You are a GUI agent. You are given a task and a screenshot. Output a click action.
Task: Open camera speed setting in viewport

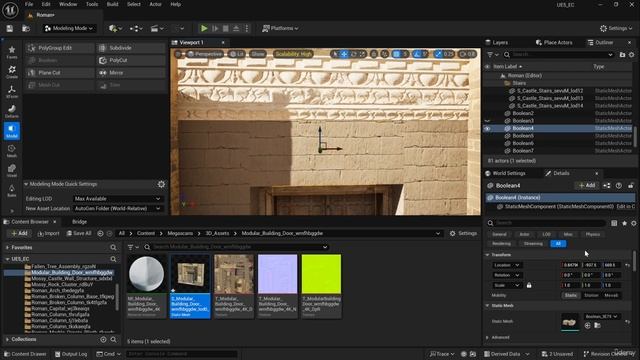click(x=467, y=54)
